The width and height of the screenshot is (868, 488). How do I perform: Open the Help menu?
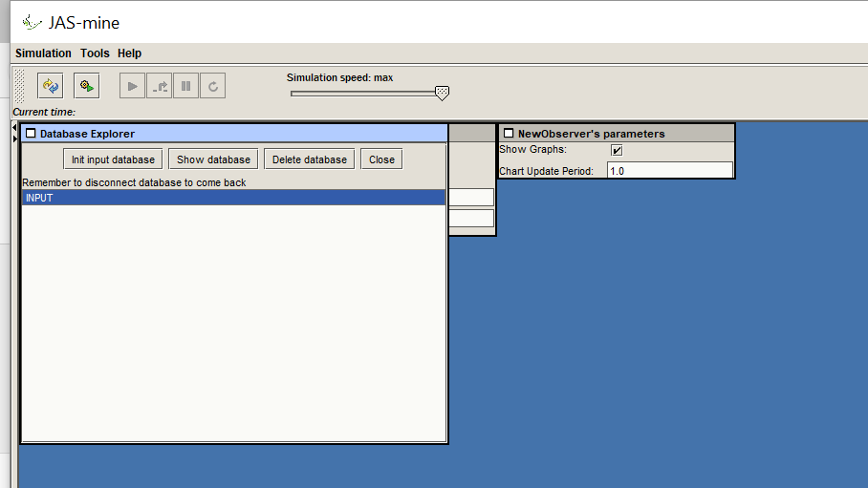(x=129, y=53)
